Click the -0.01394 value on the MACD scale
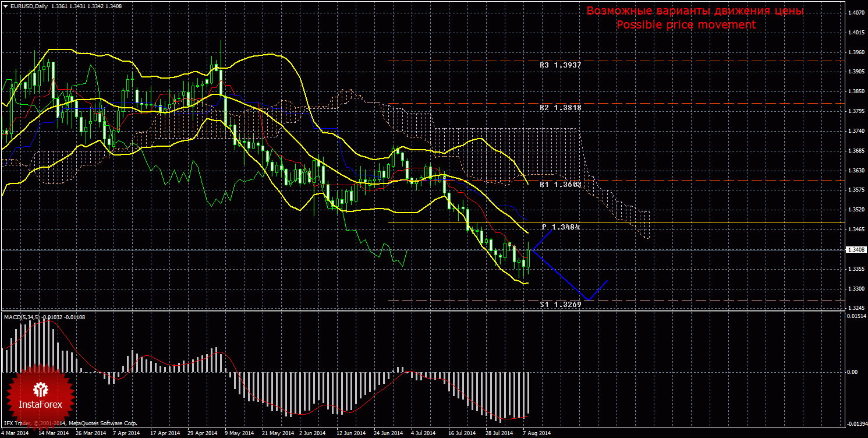This screenshot has width=868, height=438. point(857,423)
